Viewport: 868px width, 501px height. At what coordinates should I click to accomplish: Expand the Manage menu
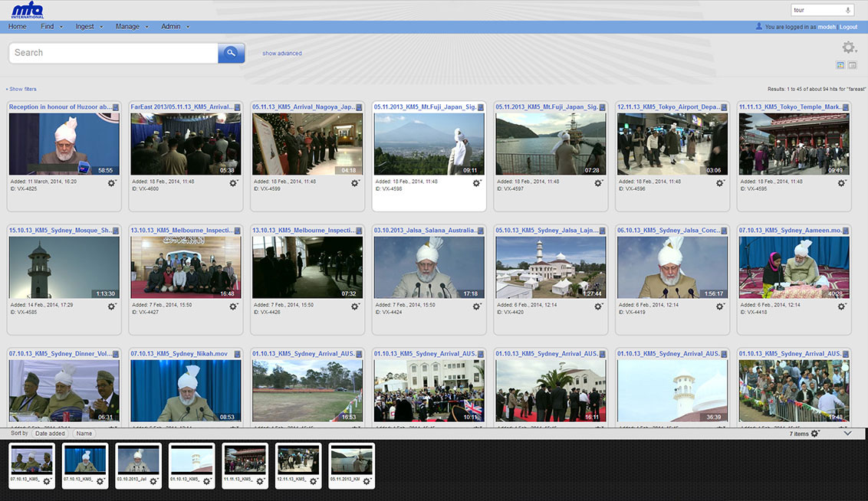[132, 27]
